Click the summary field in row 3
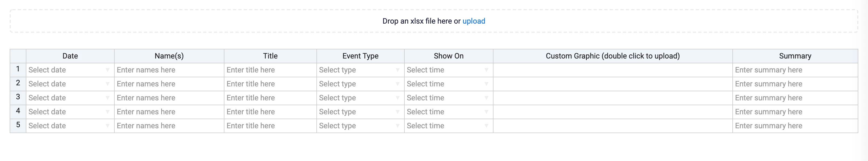The image size is (868, 161). pos(795,98)
